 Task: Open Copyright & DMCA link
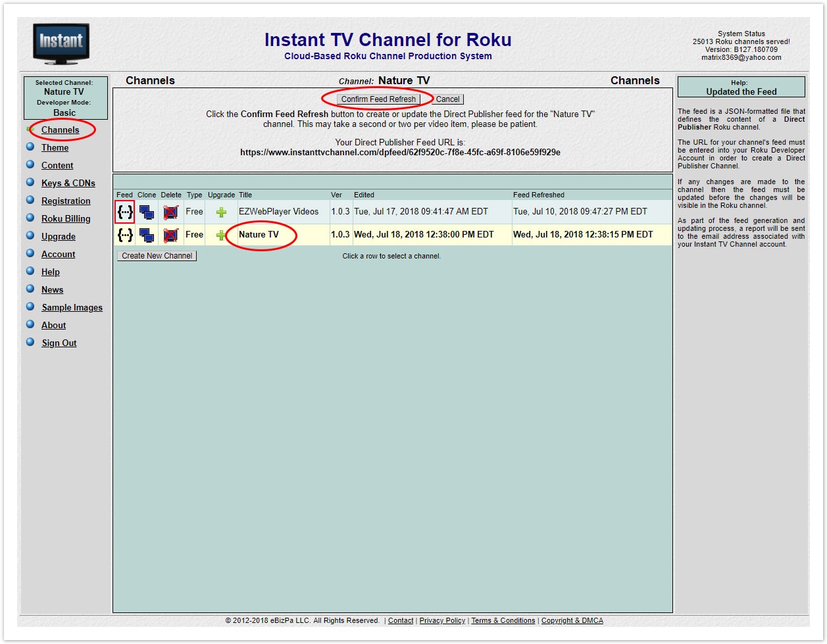(572, 620)
